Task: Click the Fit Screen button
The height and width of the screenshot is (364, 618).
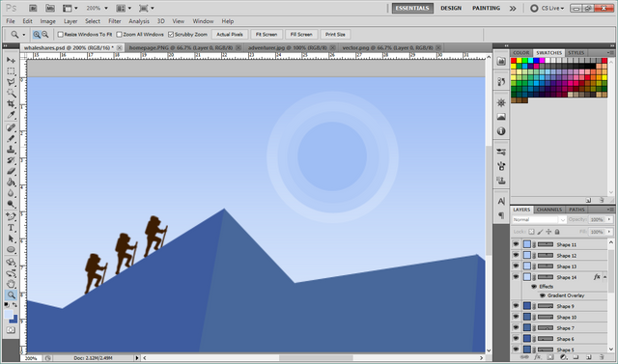Action: point(267,35)
